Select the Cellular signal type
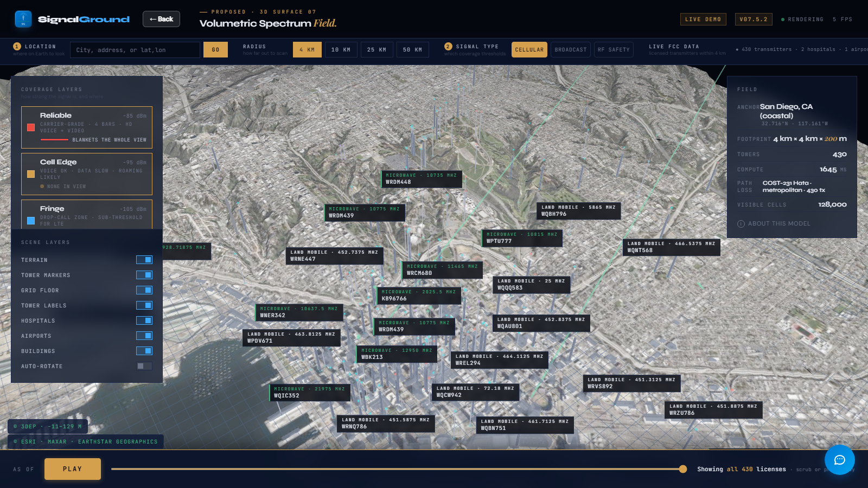 coord(529,50)
